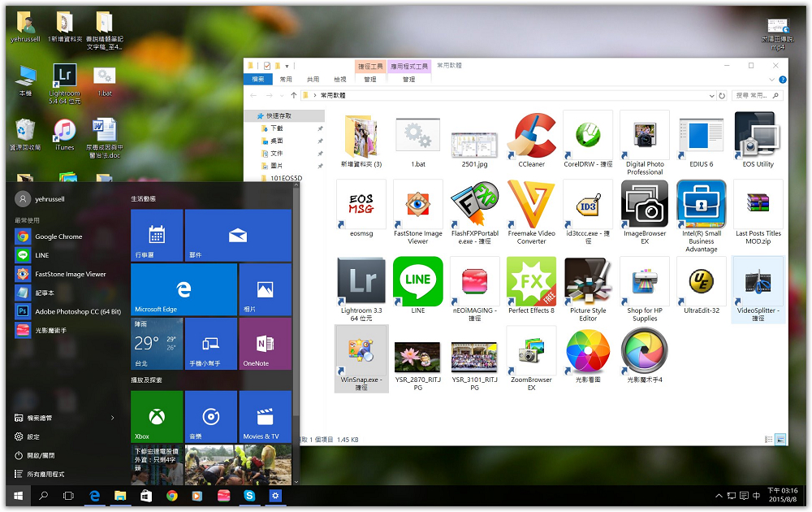Select the EDIUS 6 shortcut
Viewport: 812px width, 512px height.
pos(702,140)
